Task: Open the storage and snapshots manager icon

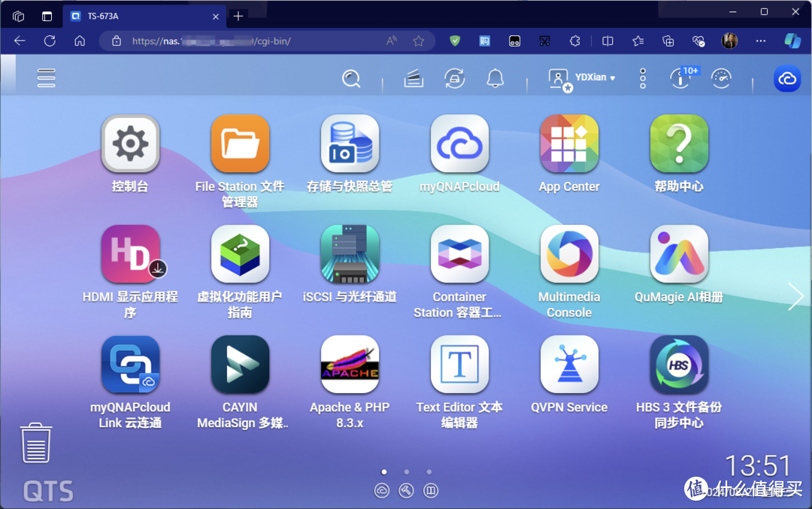Action: [350, 144]
